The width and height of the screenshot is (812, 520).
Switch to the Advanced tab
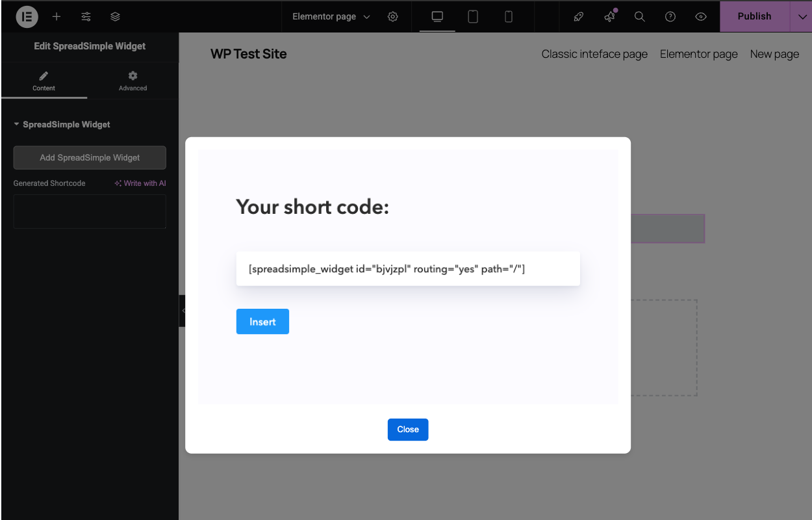[x=133, y=81]
